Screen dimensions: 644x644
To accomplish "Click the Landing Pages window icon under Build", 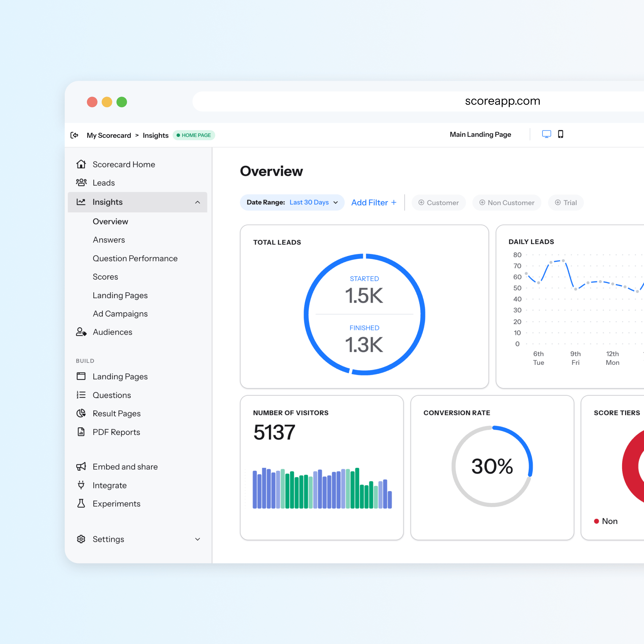I will point(81,376).
